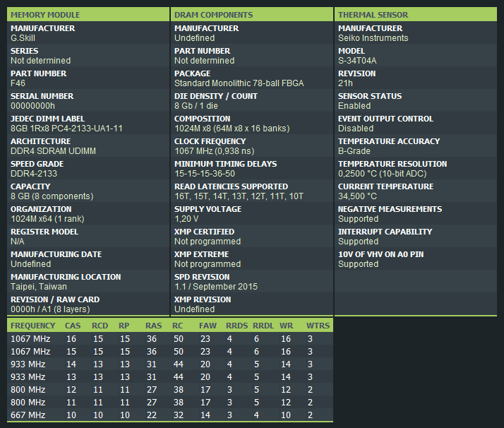Viewport: 504px width, 428px height.
Task: Select the 1067 MHz row with CAS 15
Action: coord(170,352)
